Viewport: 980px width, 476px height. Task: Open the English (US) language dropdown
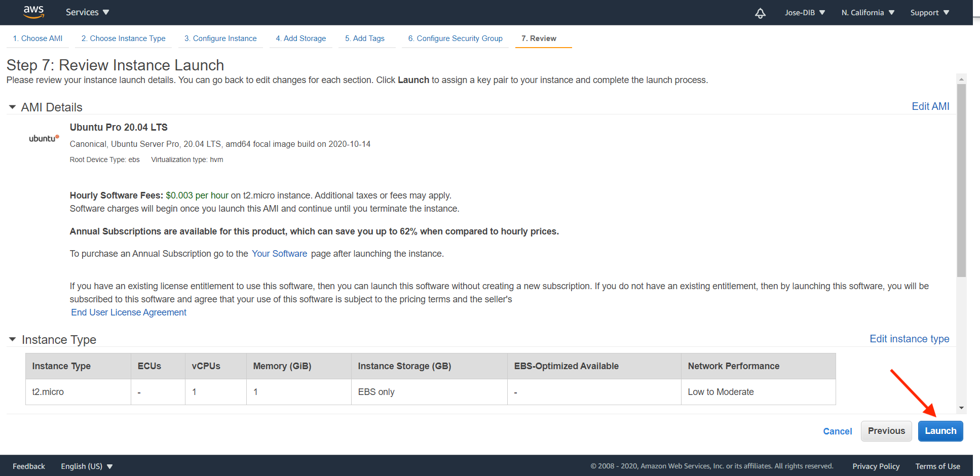point(87,466)
